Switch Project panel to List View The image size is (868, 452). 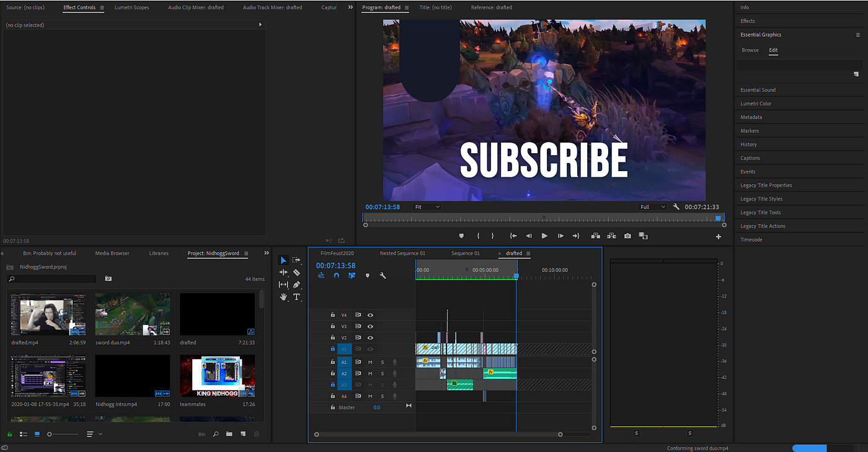pos(24,434)
